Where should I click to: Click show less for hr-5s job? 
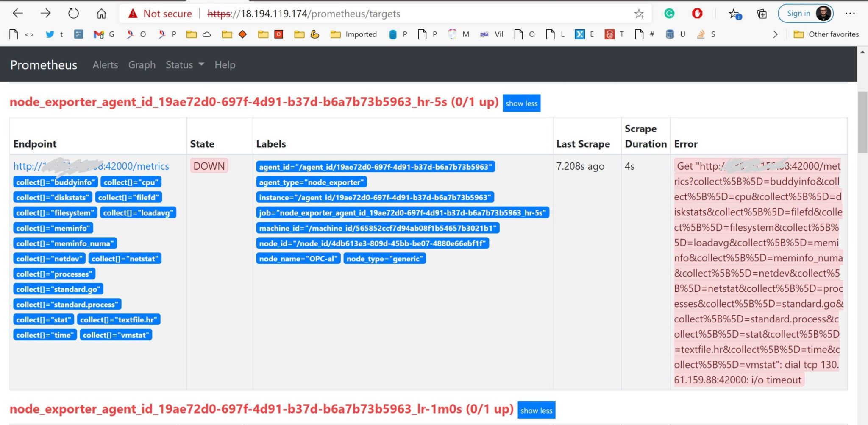(521, 103)
